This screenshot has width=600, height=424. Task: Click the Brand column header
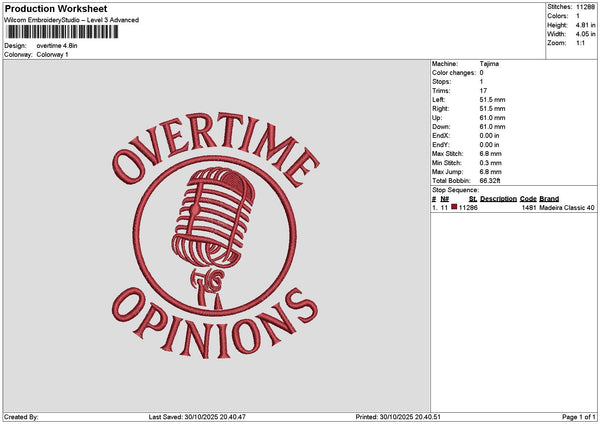[549, 199]
